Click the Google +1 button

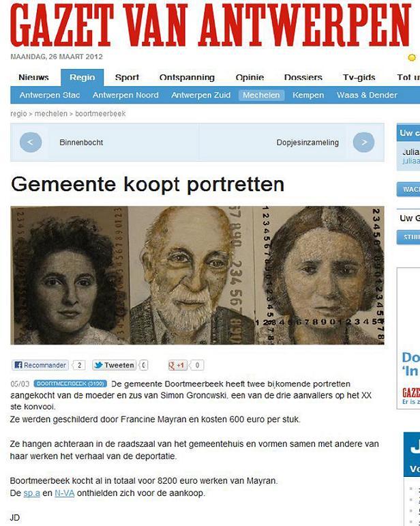[x=178, y=365]
